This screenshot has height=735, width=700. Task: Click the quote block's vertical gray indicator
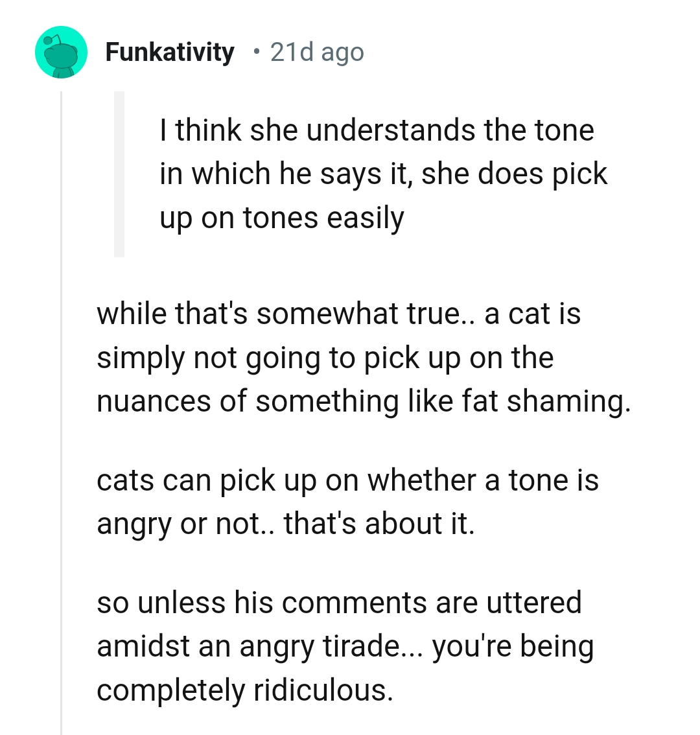pyautogui.click(x=120, y=175)
